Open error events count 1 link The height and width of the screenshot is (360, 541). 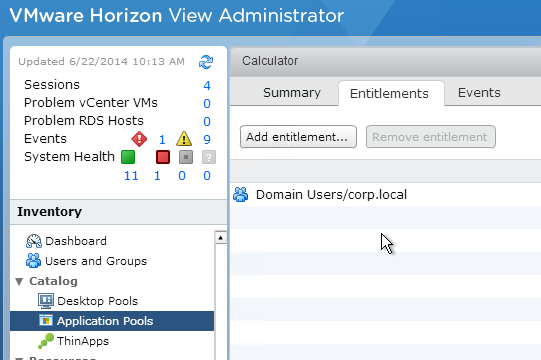point(162,139)
